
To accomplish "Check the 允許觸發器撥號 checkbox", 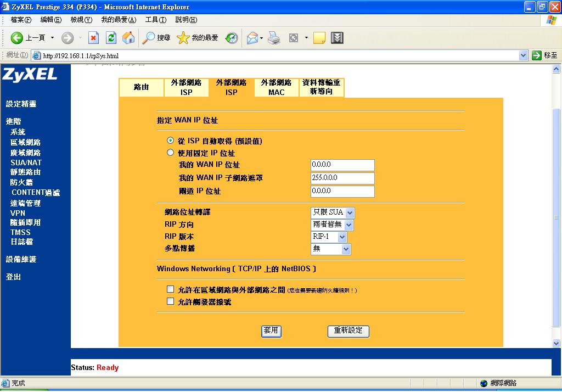I will pos(171,301).
